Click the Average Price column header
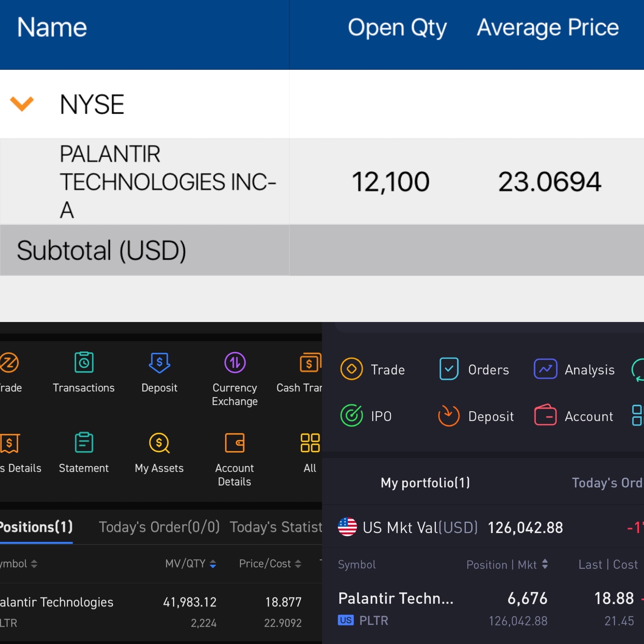The height and width of the screenshot is (644, 644). point(548,27)
